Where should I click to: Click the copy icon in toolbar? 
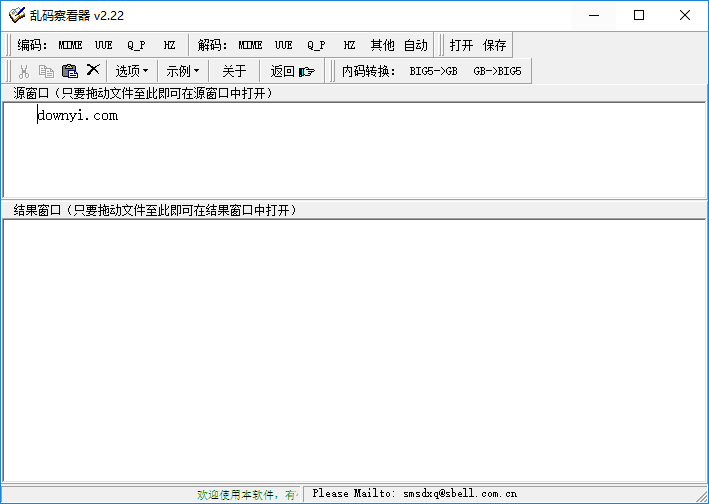pyautogui.click(x=46, y=71)
